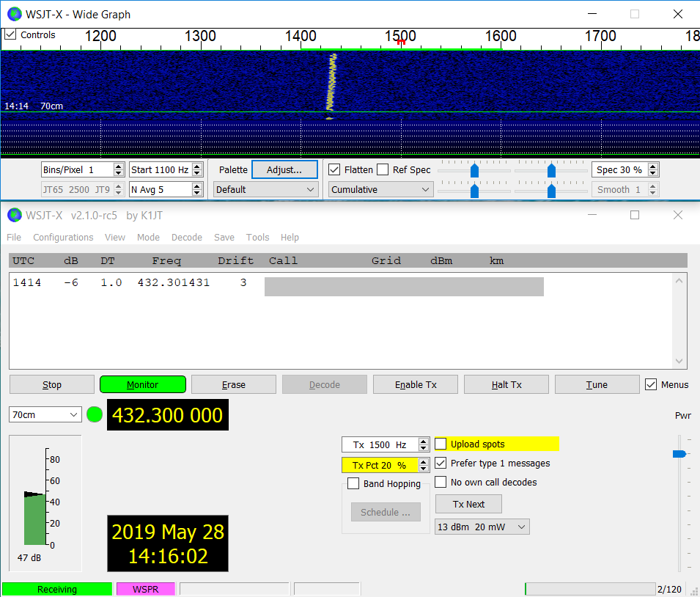
Task: Open the 13 dBm 20 mW power dropdown
Action: [x=482, y=527]
